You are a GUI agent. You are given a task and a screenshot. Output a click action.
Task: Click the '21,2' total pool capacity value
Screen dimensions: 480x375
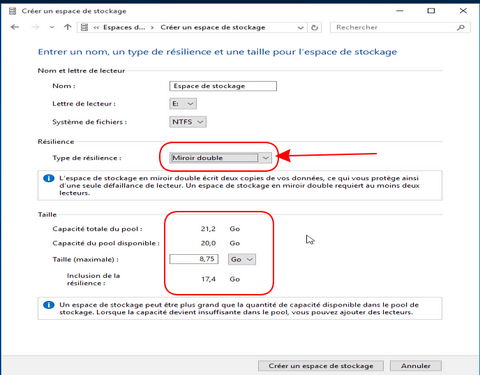(x=208, y=229)
